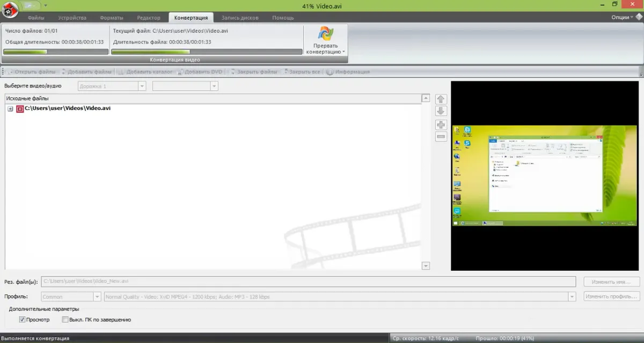Switch to the Редактор tab
The image size is (644, 343).
148,18
